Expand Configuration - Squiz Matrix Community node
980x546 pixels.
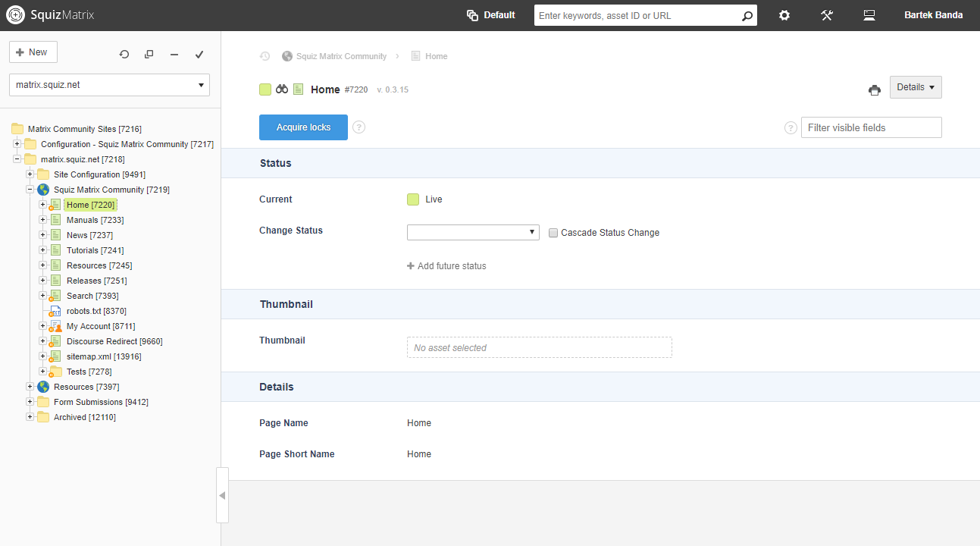click(17, 144)
